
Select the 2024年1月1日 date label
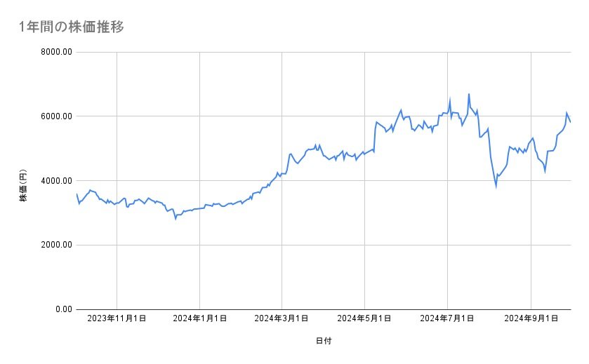(x=200, y=318)
